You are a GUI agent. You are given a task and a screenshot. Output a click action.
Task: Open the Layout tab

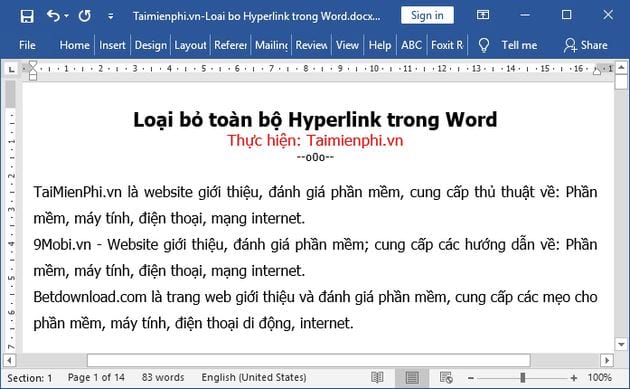pyautogui.click(x=190, y=45)
